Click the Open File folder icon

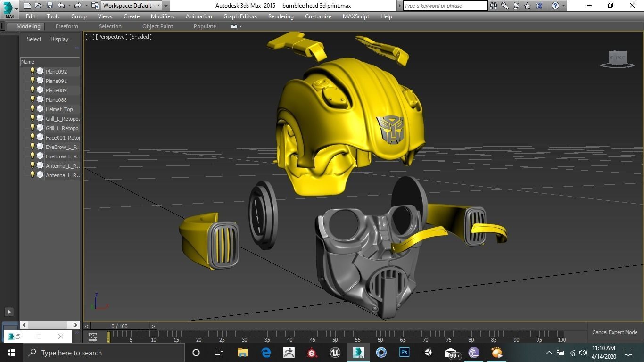(38, 6)
